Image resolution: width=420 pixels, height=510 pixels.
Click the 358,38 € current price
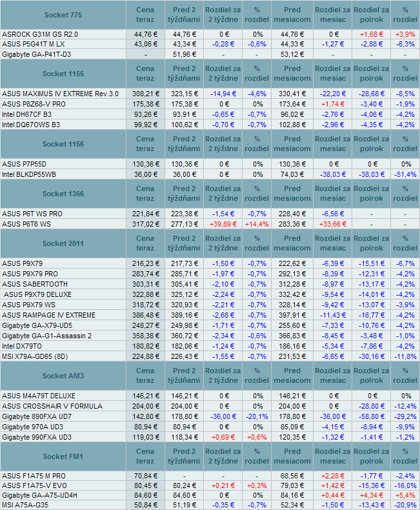(146, 336)
